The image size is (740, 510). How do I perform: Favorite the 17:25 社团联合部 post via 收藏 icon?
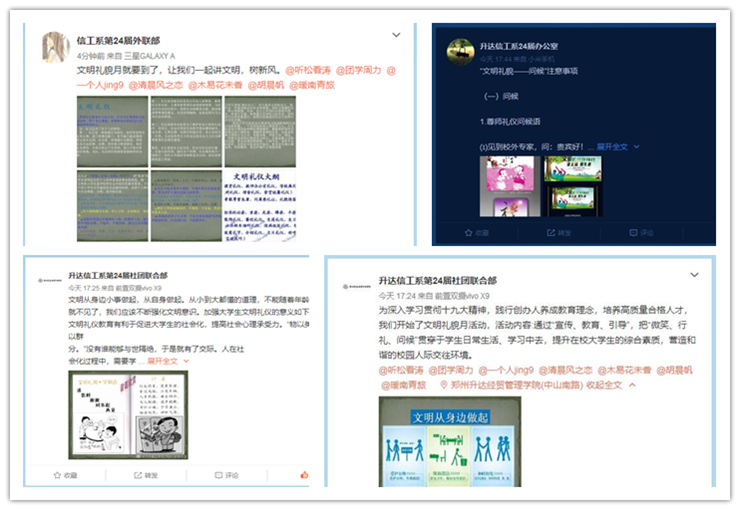coord(68,475)
